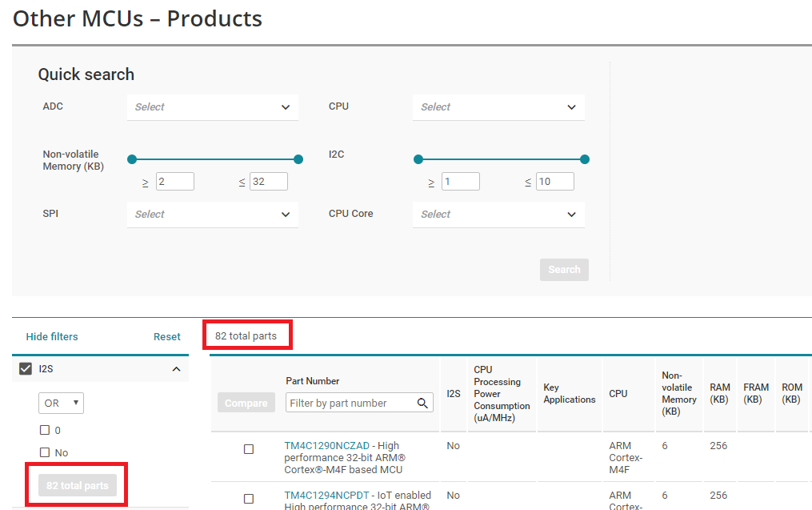Click the 82 total parts count above table
The image size is (812, 510).
[246, 335]
